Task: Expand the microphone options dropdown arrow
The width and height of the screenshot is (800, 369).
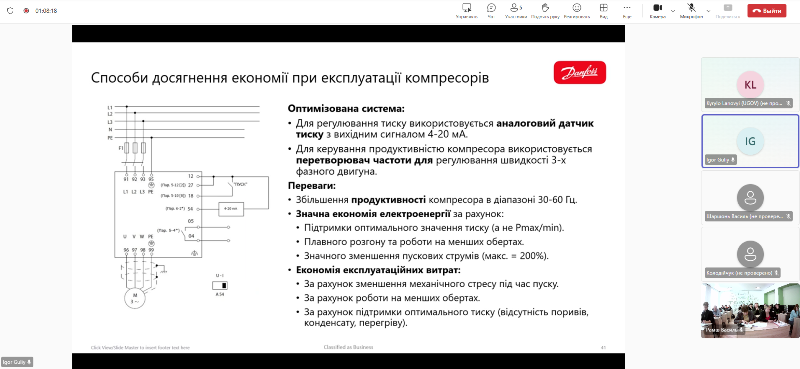Action: pos(708,10)
